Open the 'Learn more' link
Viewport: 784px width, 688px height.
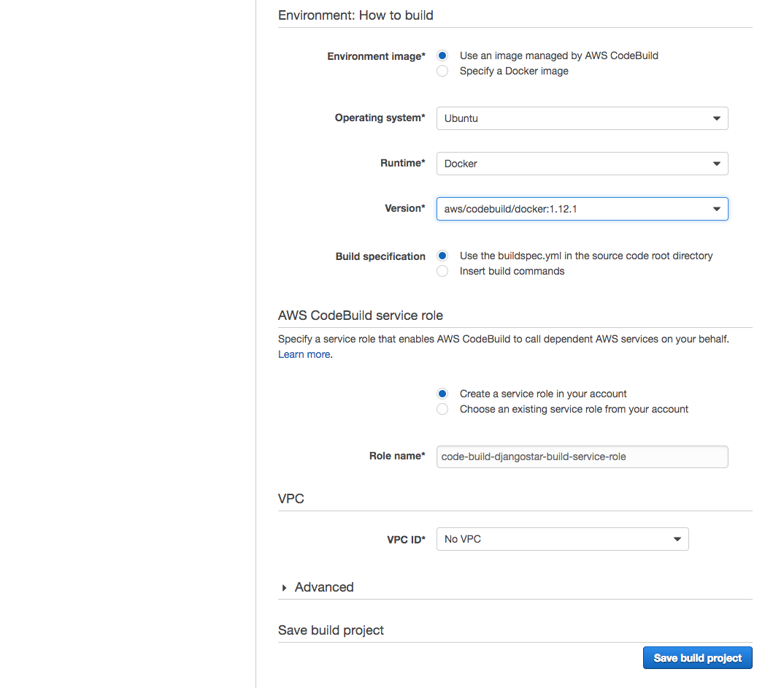click(x=304, y=354)
